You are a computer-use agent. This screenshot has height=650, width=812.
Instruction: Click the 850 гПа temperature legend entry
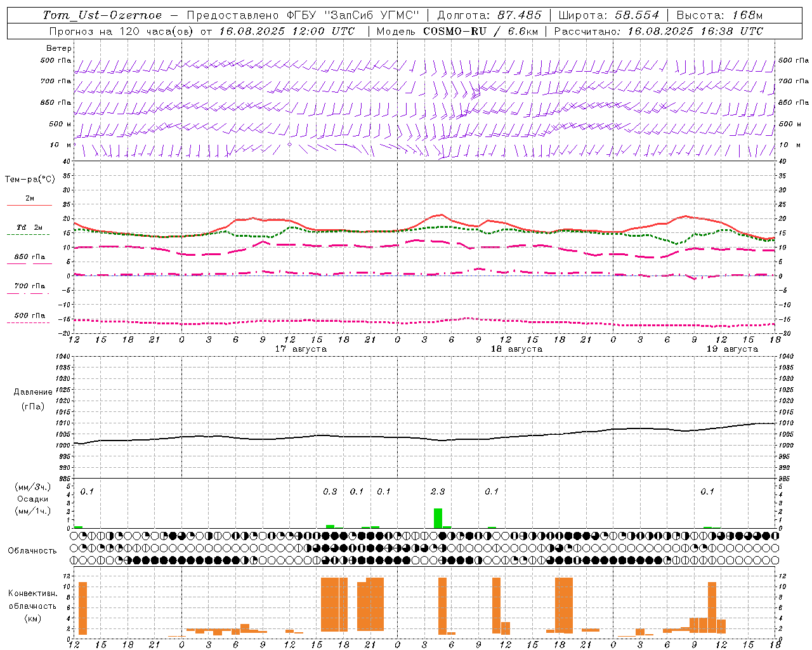pyautogui.click(x=30, y=257)
